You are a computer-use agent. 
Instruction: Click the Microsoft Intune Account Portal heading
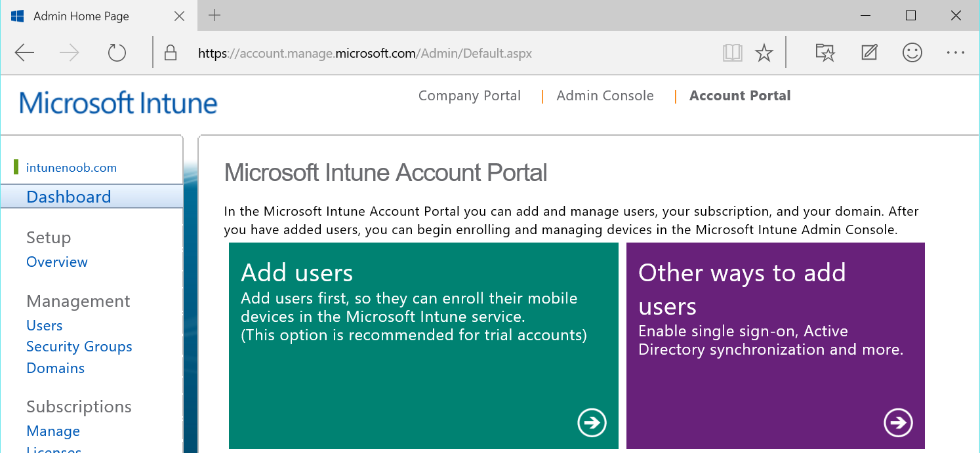click(386, 173)
